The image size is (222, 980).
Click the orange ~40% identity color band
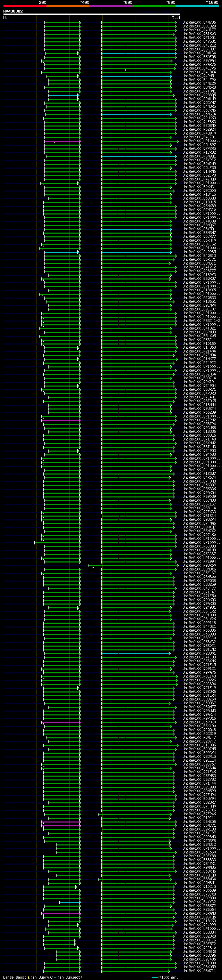(x=68, y=6)
